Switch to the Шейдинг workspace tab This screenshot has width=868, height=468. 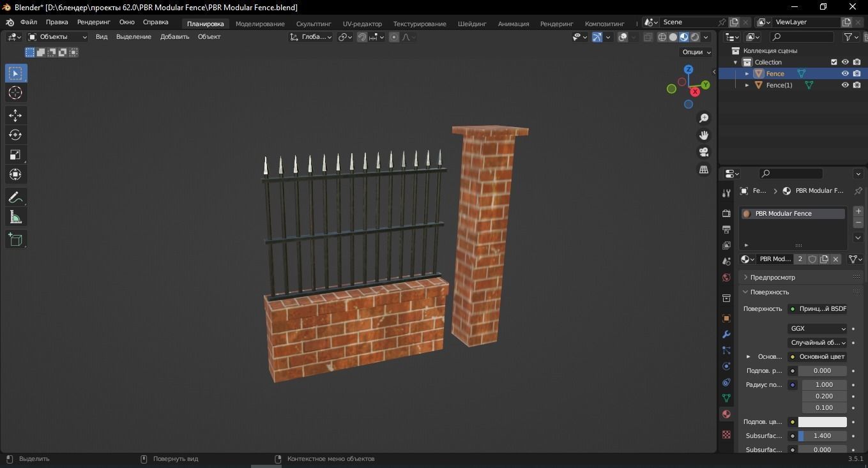click(472, 24)
